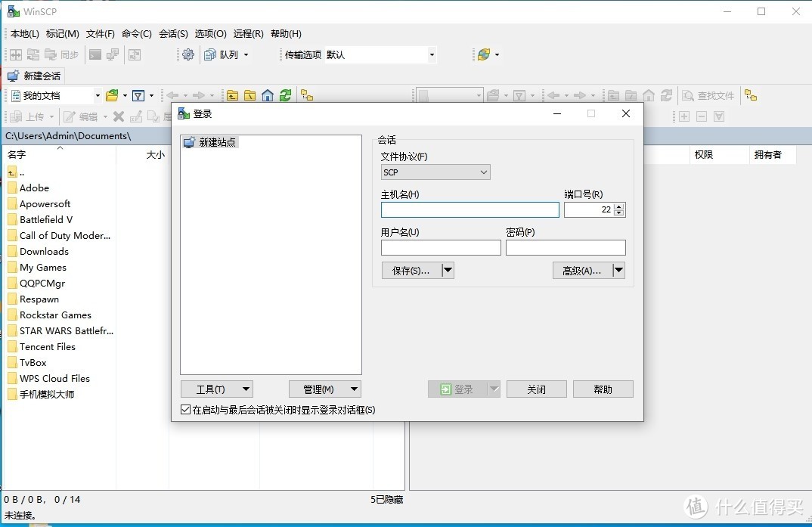Open the local directory tree icon
812x527 pixels.
(x=307, y=96)
